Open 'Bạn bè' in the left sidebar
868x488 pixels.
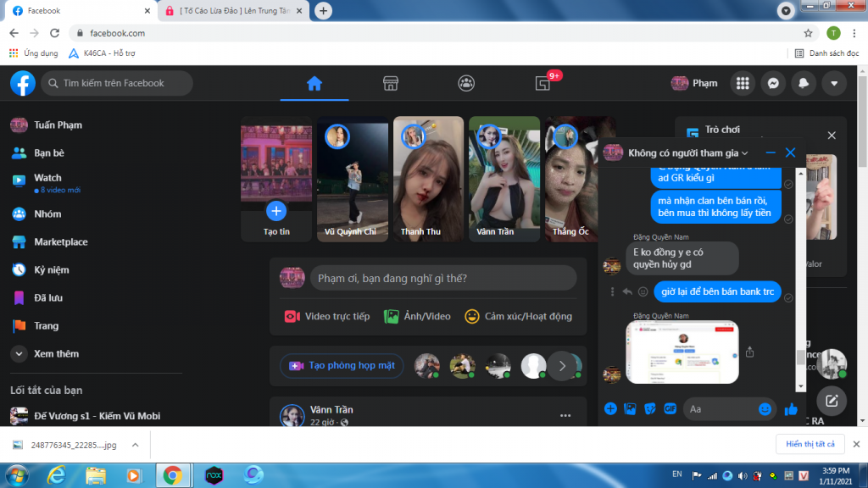tap(49, 153)
